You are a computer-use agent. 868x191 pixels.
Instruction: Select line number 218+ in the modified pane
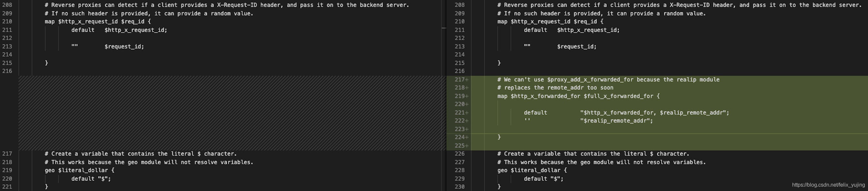461,87
